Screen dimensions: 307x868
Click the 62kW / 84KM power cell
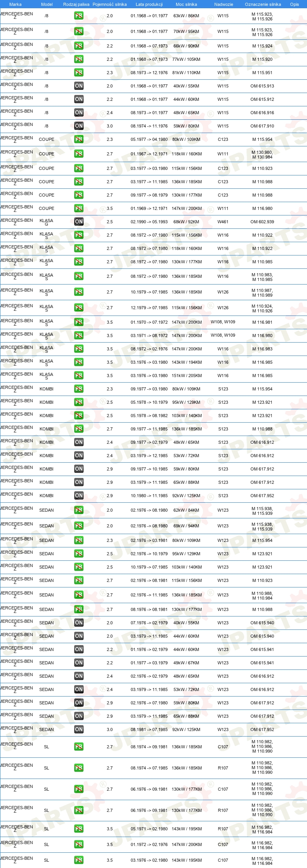click(x=186, y=511)
